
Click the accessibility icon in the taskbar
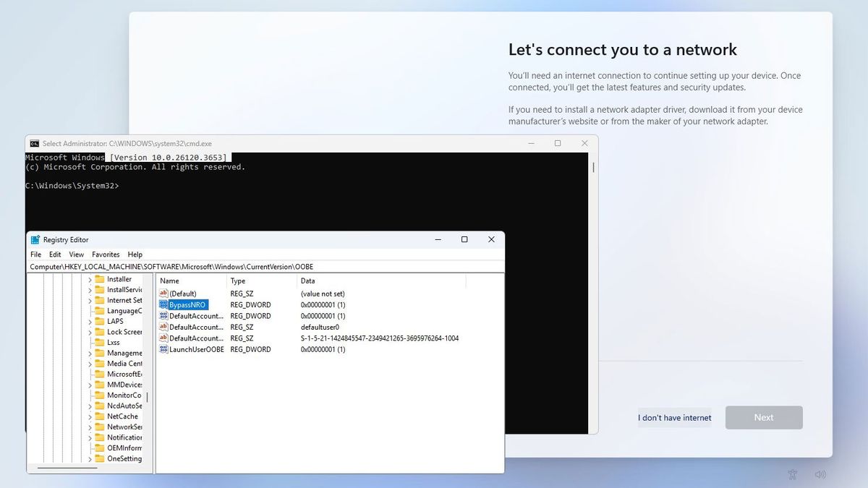pyautogui.click(x=793, y=474)
